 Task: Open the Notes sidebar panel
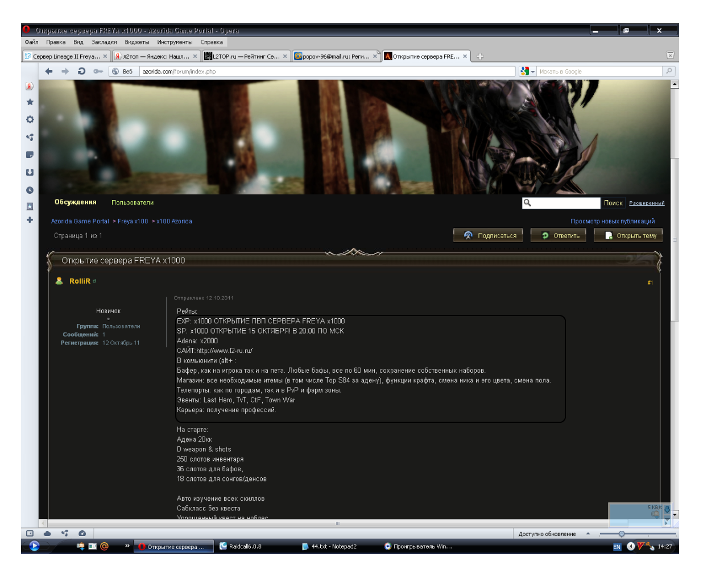(30, 155)
